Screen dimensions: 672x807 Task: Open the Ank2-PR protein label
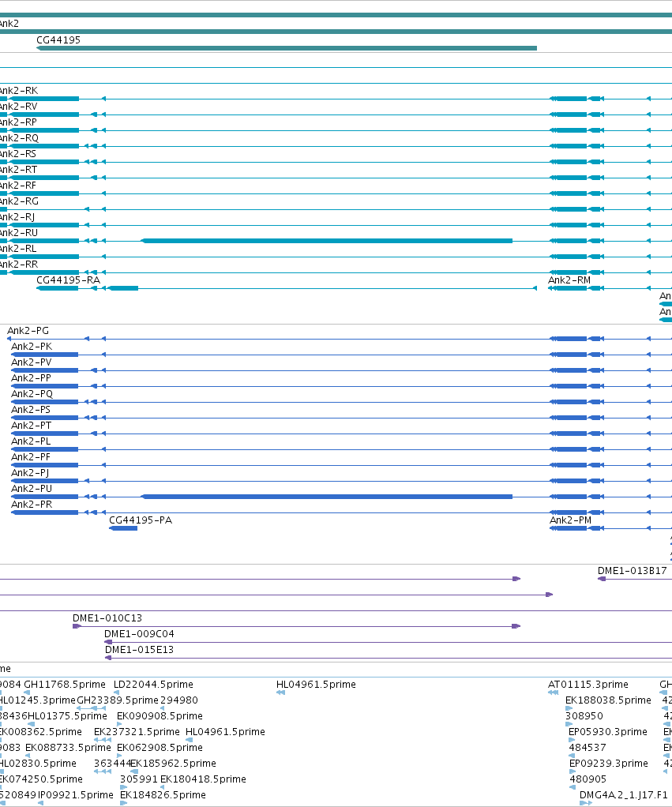coord(32,505)
